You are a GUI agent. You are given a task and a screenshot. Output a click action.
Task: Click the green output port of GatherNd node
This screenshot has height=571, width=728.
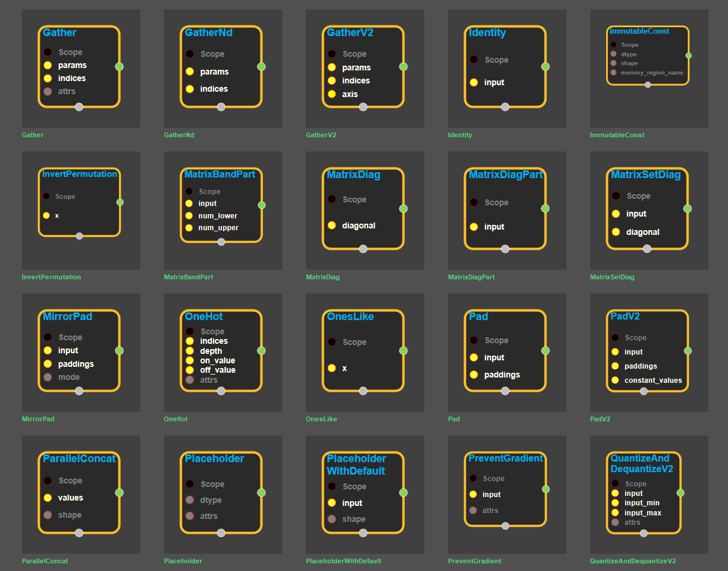point(261,66)
